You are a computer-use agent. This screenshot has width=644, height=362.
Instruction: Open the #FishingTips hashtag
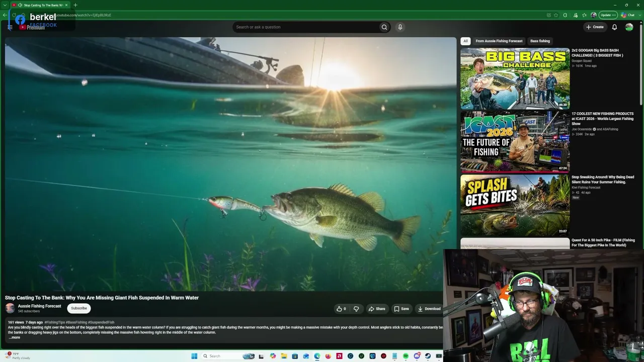click(x=55, y=322)
